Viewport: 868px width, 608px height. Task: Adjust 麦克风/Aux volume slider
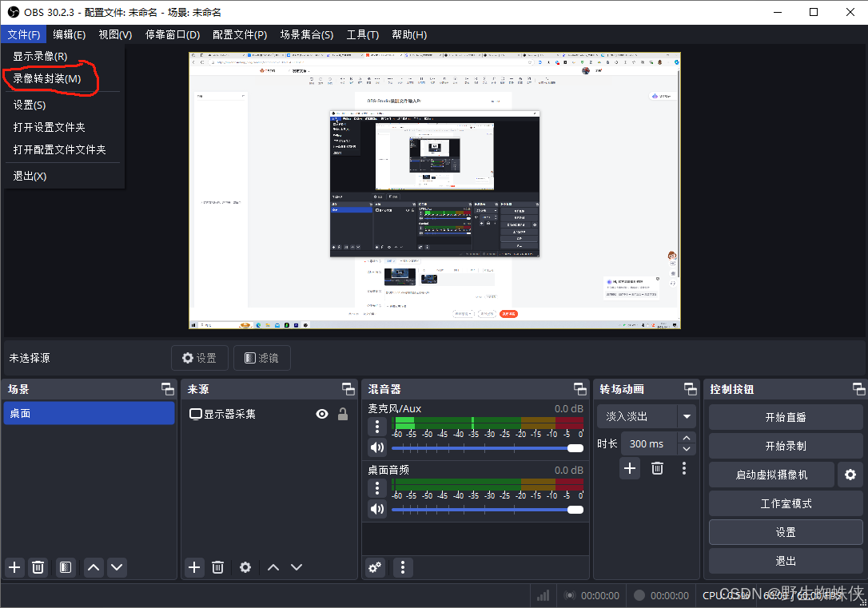pos(487,448)
